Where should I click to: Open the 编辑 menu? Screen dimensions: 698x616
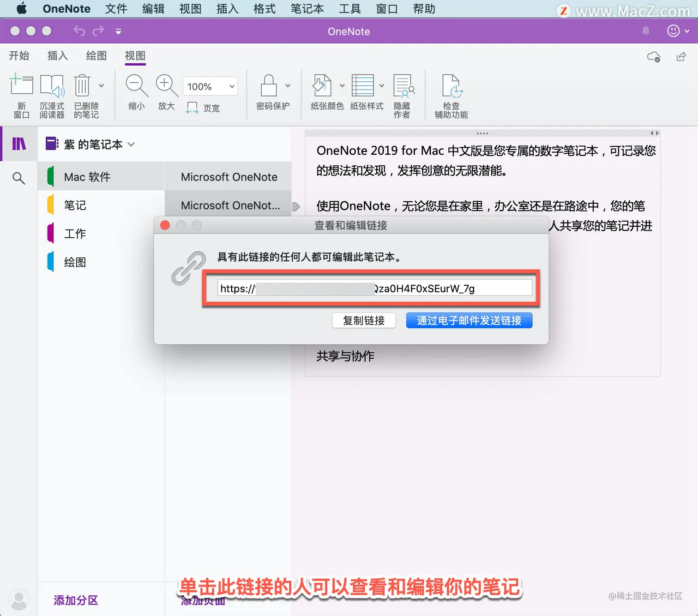[153, 9]
